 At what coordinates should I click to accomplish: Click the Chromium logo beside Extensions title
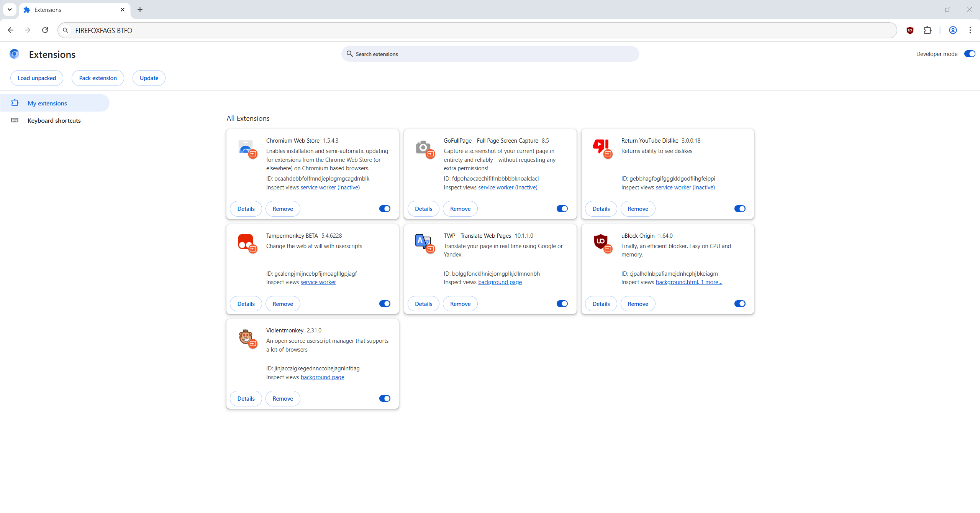click(x=14, y=54)
